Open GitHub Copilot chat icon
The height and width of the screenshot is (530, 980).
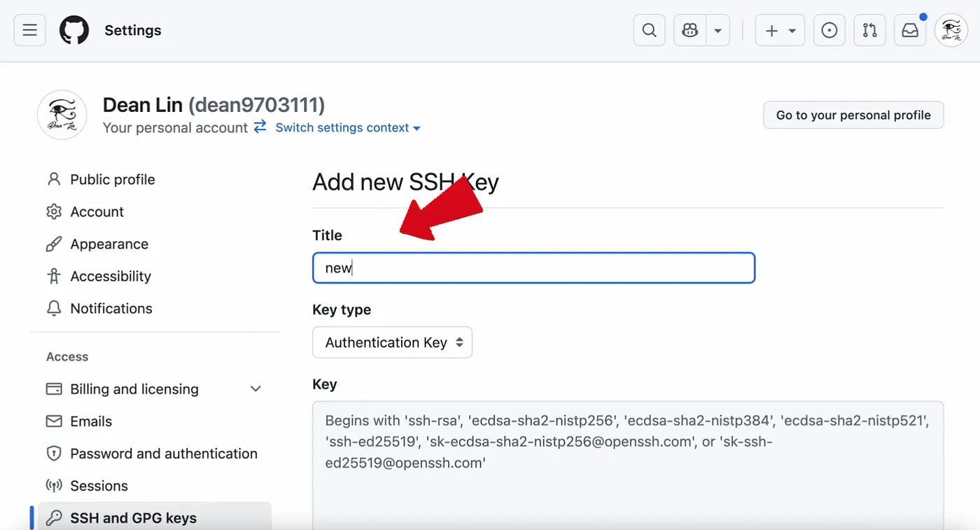[x=690, y=31]
